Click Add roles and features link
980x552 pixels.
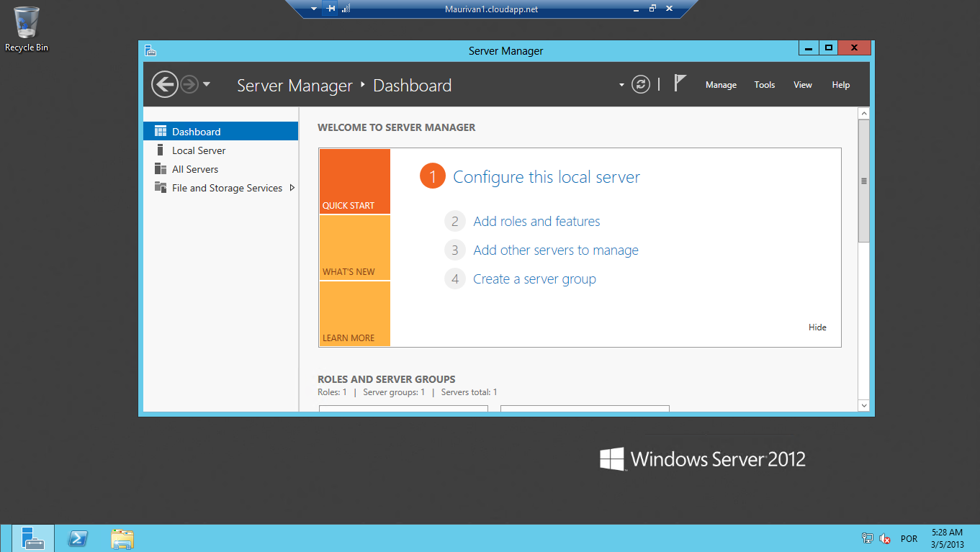pyautogui.click(x=536, y=222)
